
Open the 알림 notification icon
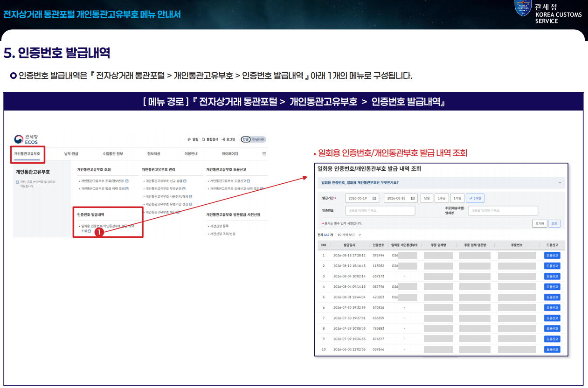[189, 139]
